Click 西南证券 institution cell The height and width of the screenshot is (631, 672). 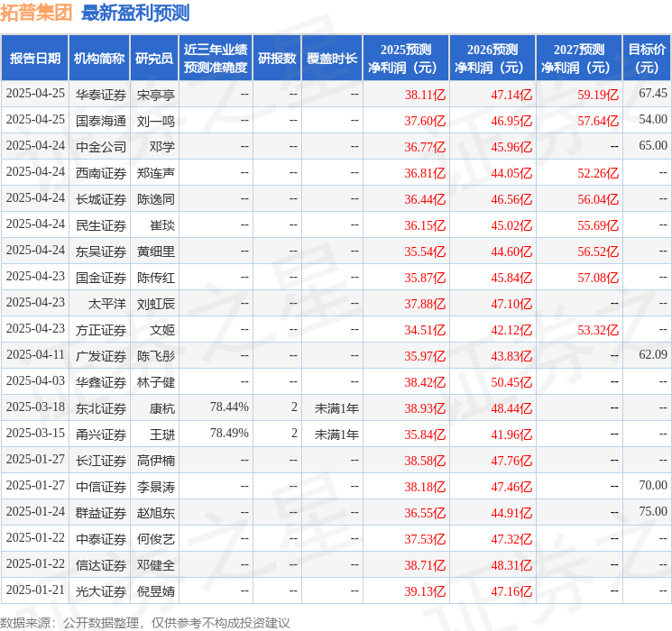tap(101, 173)
